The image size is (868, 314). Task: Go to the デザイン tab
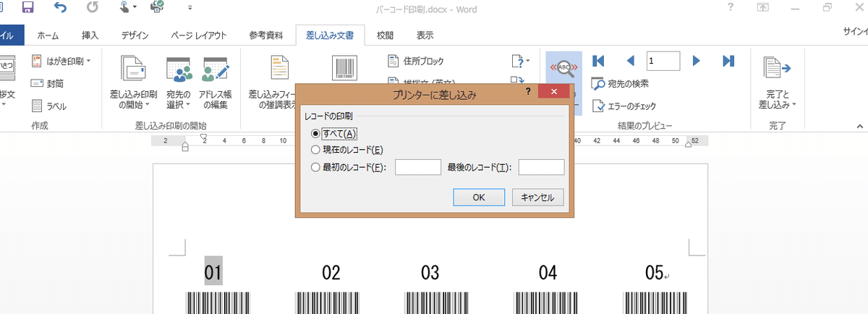pyautogui.click(x=135, y=35)
